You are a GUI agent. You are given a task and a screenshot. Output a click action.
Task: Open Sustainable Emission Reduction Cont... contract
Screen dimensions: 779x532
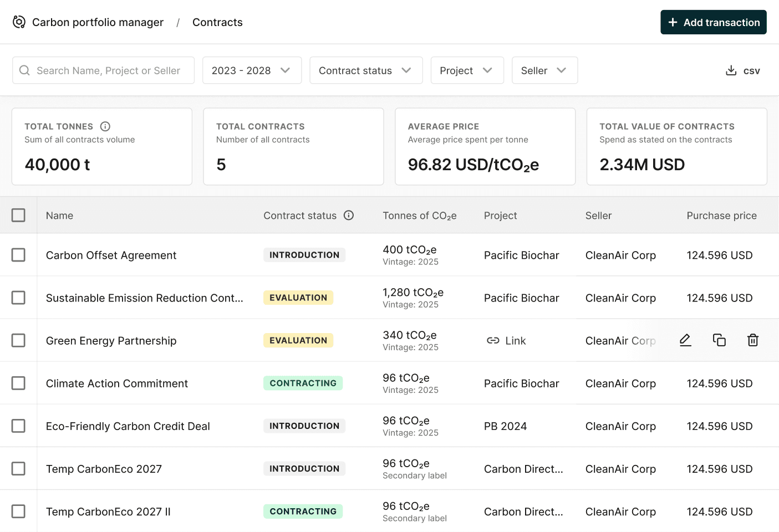(144, 298)
